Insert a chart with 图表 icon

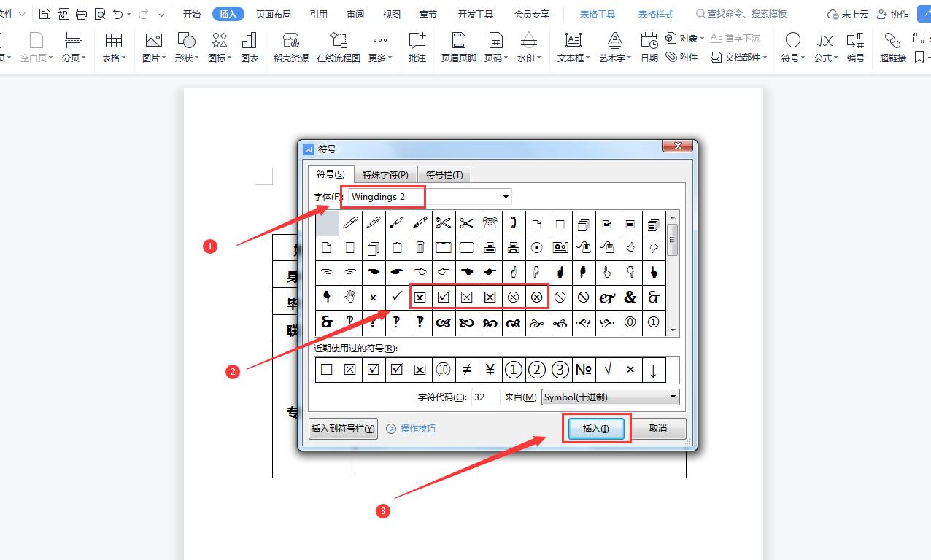pos(250,48)
